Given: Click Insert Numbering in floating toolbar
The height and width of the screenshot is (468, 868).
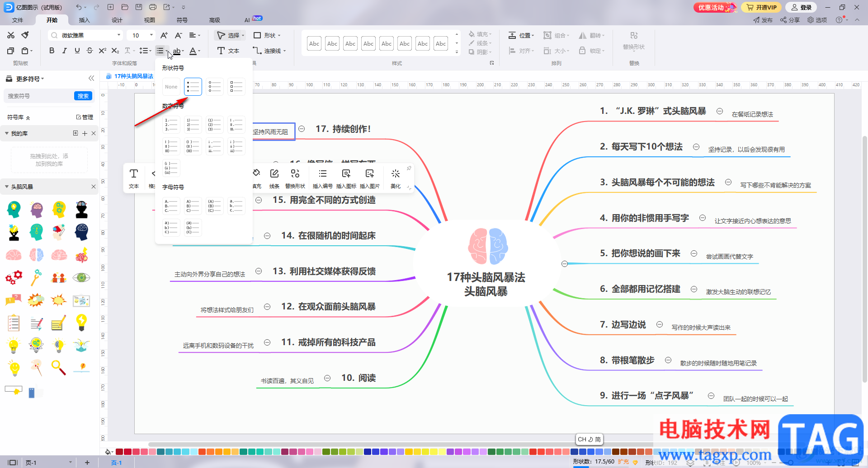Looking at the screenshot, I should tap(322, 179).
